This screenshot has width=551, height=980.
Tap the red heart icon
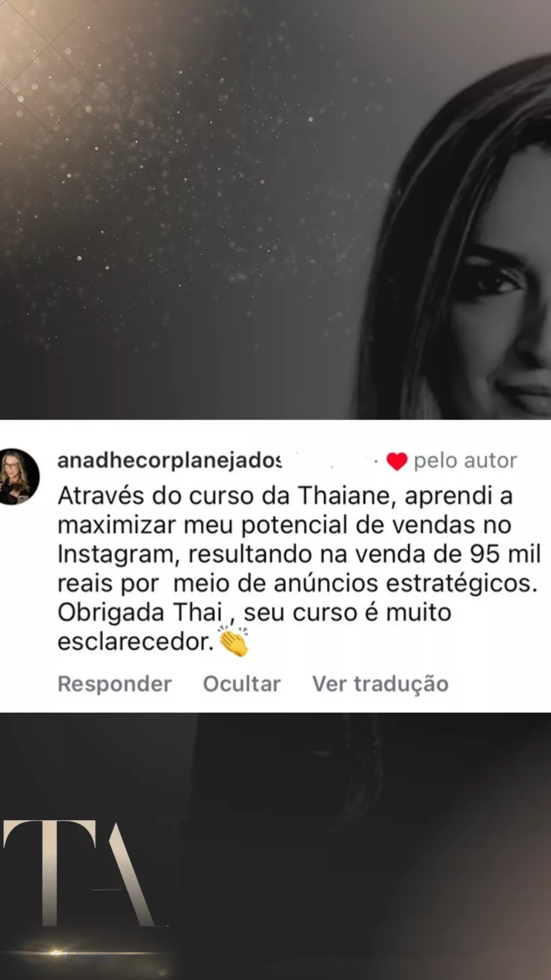396,461
